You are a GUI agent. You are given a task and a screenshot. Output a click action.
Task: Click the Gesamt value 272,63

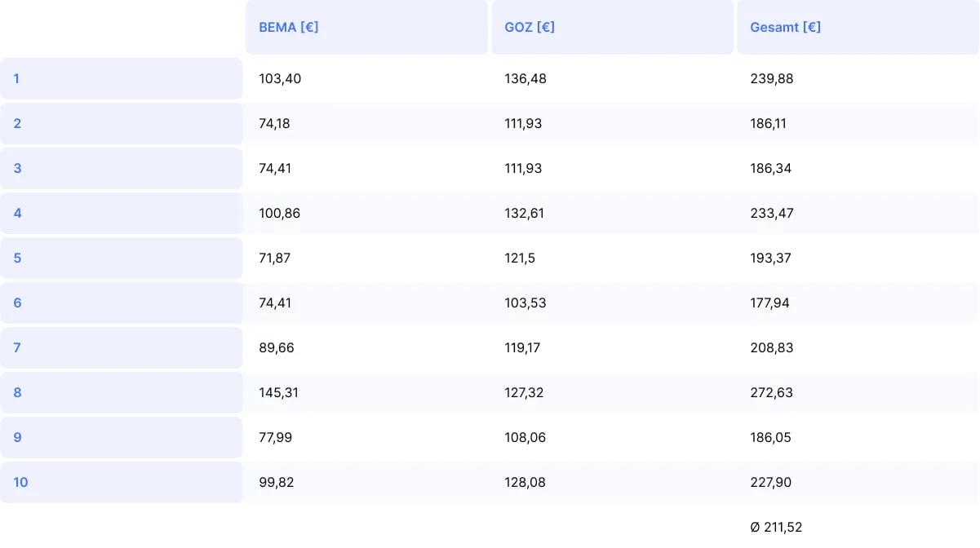[x=771, y=393]
